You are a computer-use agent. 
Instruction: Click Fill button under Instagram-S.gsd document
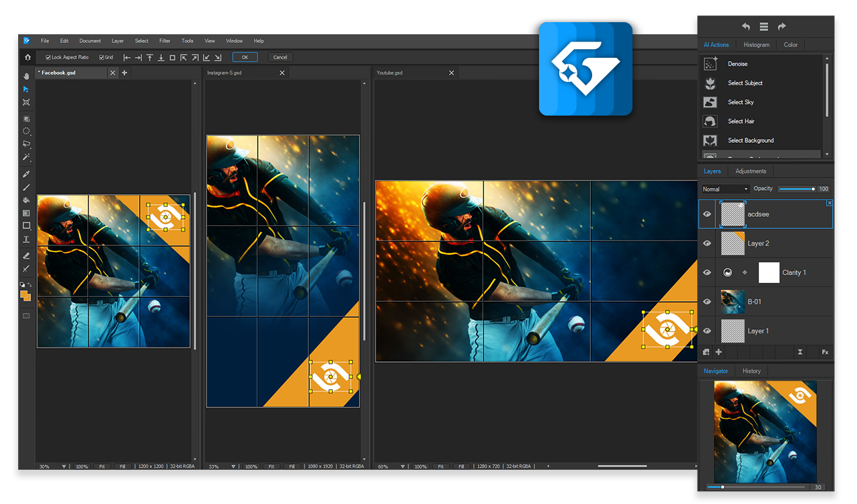coord(291,466)
